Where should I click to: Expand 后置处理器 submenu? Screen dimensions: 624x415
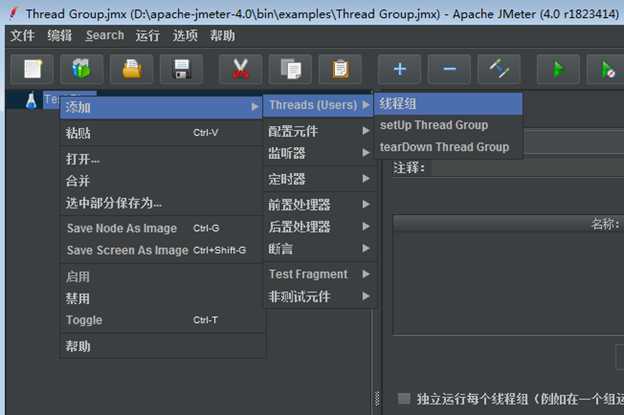tap(319, 227)
